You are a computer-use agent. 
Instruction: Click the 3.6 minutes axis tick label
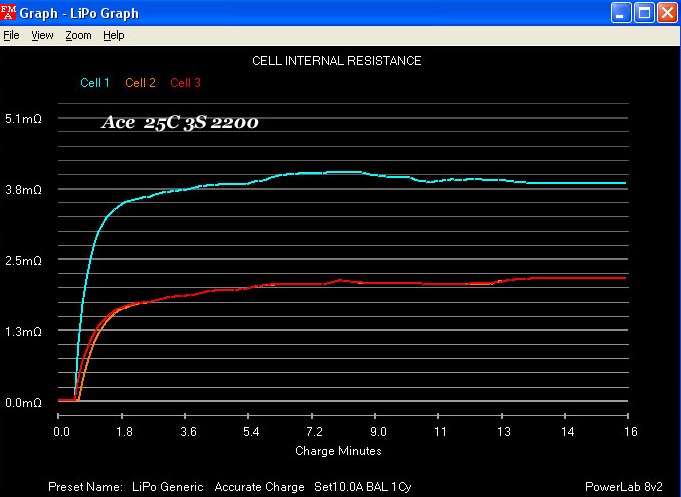(188, 431)
